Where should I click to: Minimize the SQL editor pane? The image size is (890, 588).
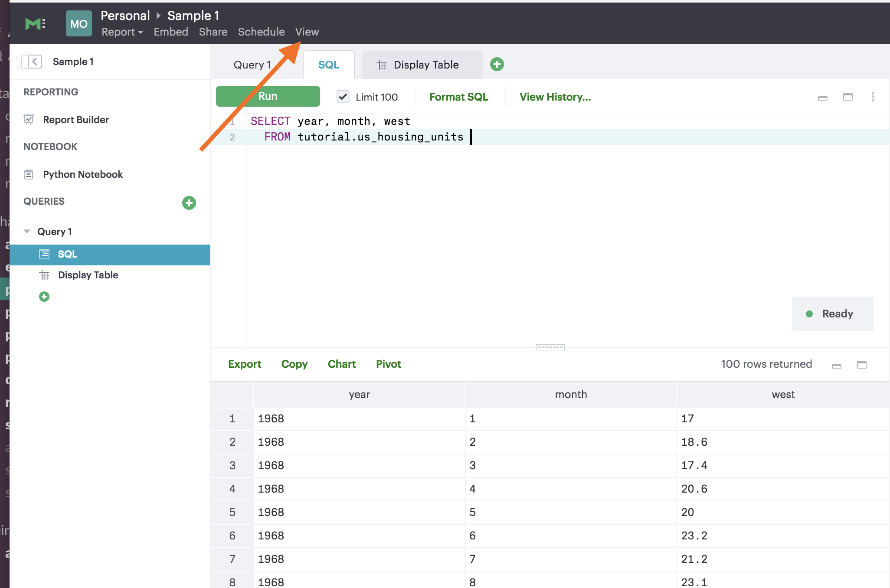point(822,98)
